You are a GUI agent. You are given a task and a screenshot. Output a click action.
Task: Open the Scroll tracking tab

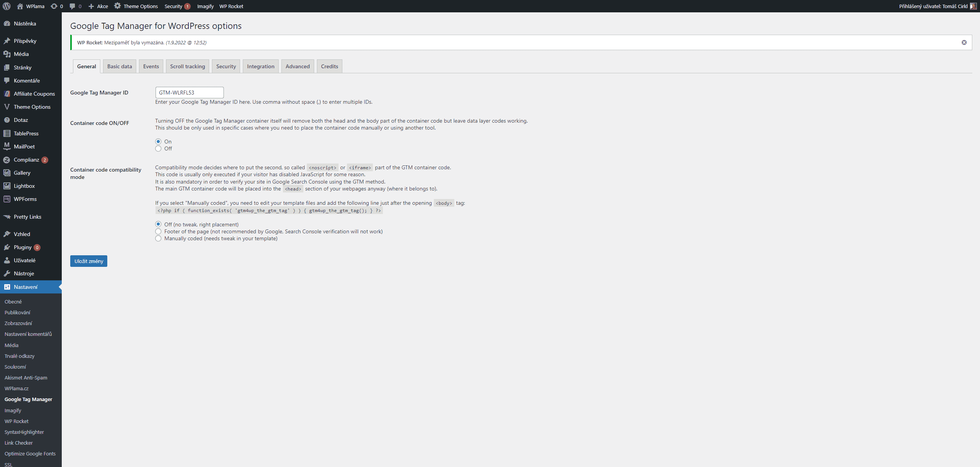click(188, 66)
